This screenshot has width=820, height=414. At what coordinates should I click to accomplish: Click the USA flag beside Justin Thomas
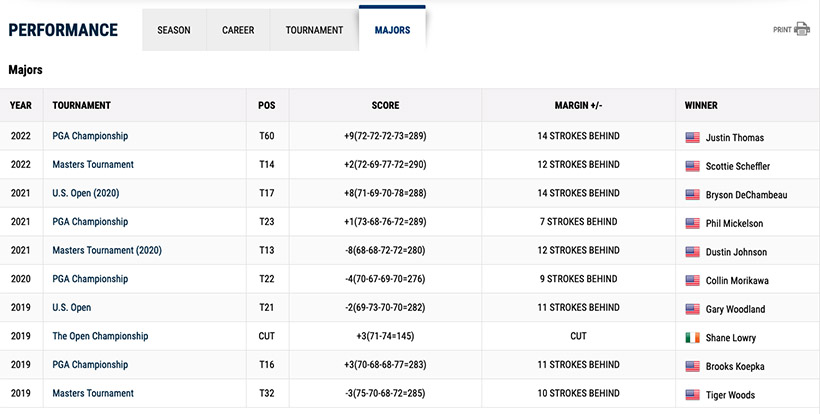coord(692,138)
